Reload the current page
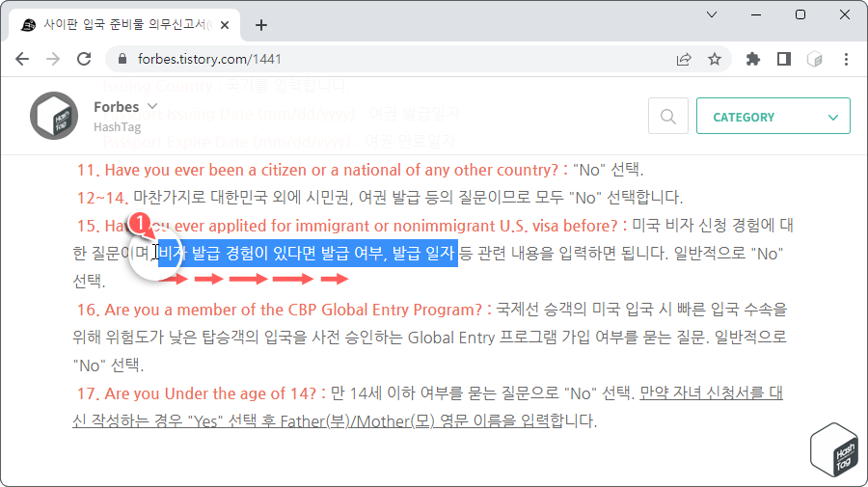868x487 pixels. 84,59
